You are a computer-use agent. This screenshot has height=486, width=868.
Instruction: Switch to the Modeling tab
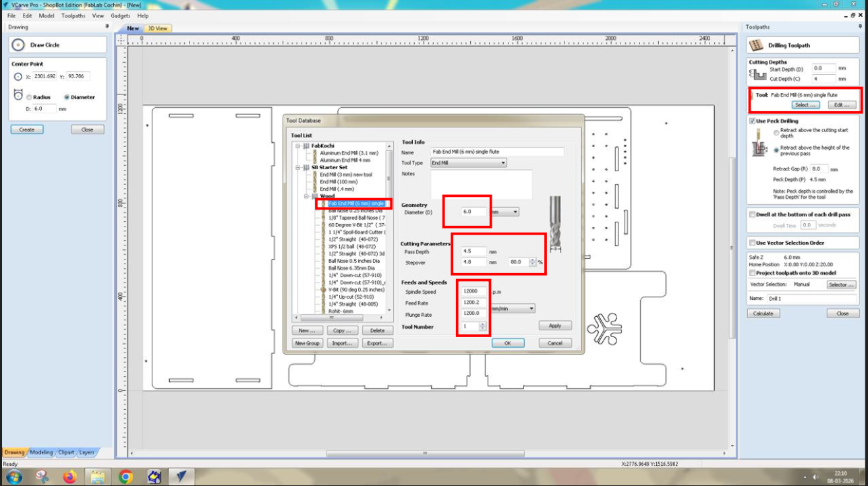click(x=41, y=452)
